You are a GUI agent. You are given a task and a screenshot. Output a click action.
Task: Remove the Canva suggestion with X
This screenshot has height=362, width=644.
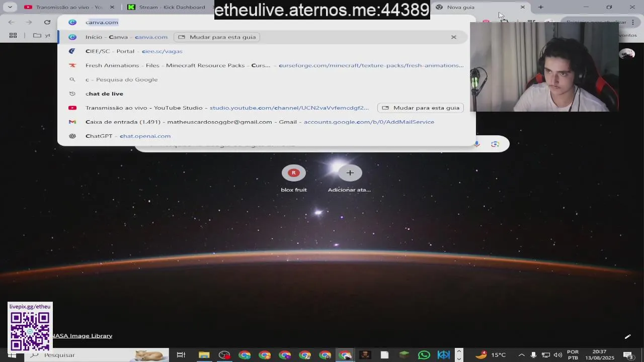(454, 37)
